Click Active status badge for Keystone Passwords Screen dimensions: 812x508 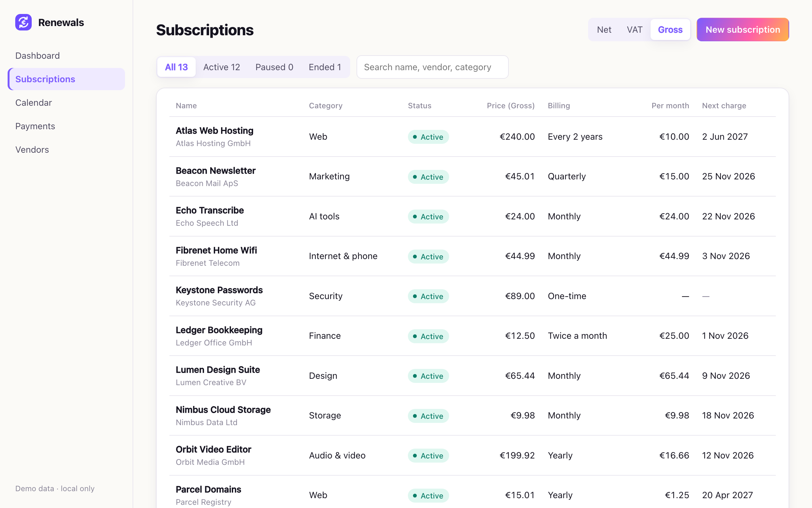point(428,296)
